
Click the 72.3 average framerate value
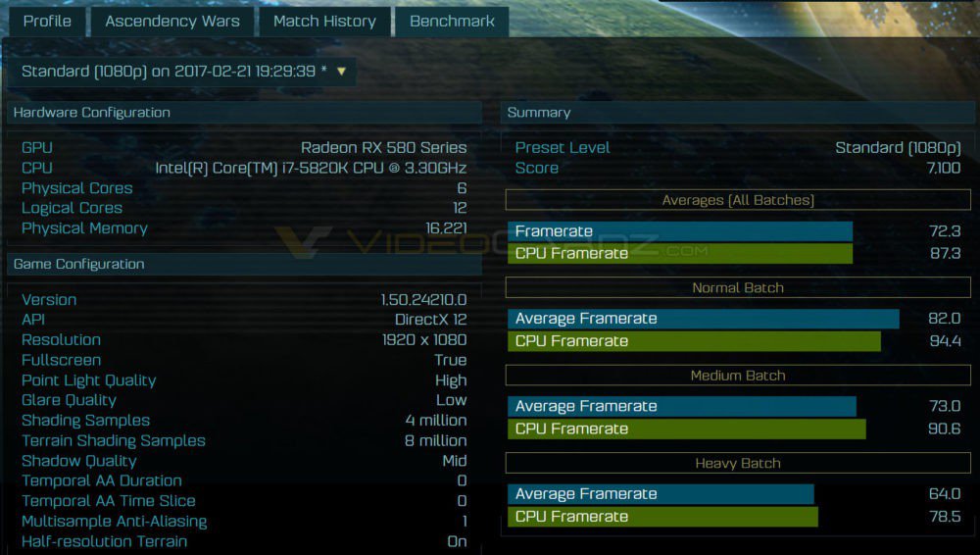pyautogui.click(x=945, y=231)
